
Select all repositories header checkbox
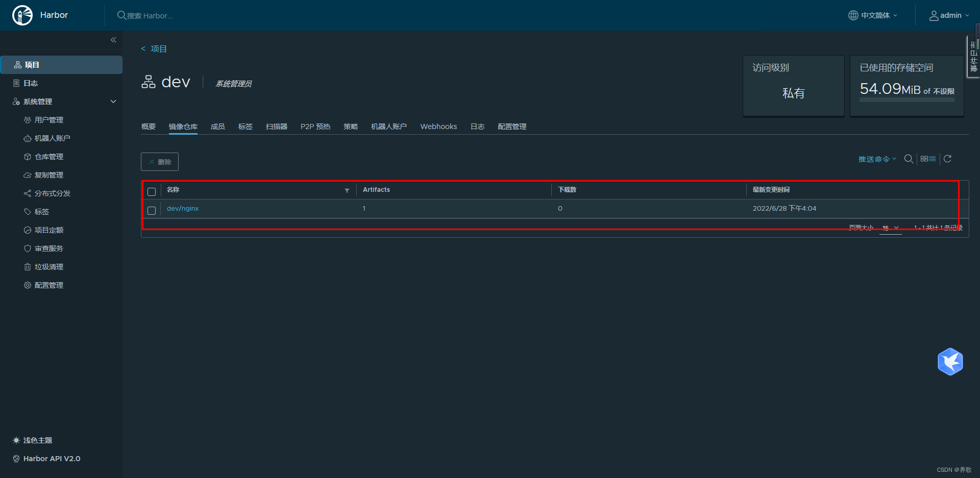152,192
